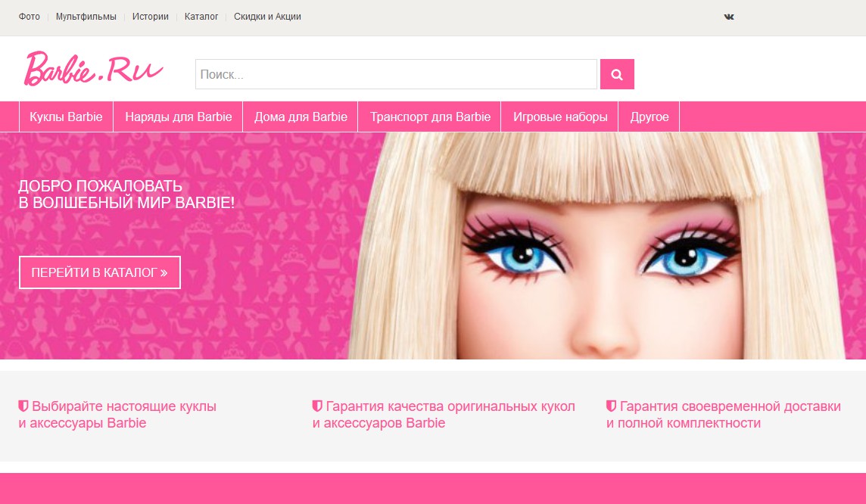Image resolution: width=866 pixels, height=504 pixels.
Task: Open "Наряды для Barbie" category
Action: pyautogui.click(x=179, y=117)
